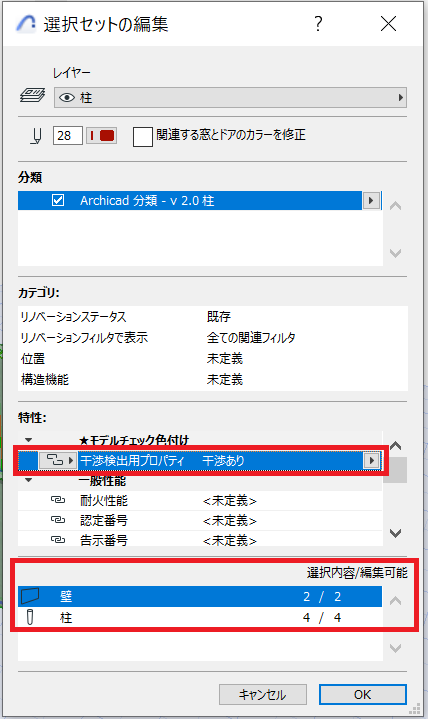Click the wall element icon next to 壁
The width and height of the screenshot is (428, 723).
pyautogui.click(x=30, y=596)
